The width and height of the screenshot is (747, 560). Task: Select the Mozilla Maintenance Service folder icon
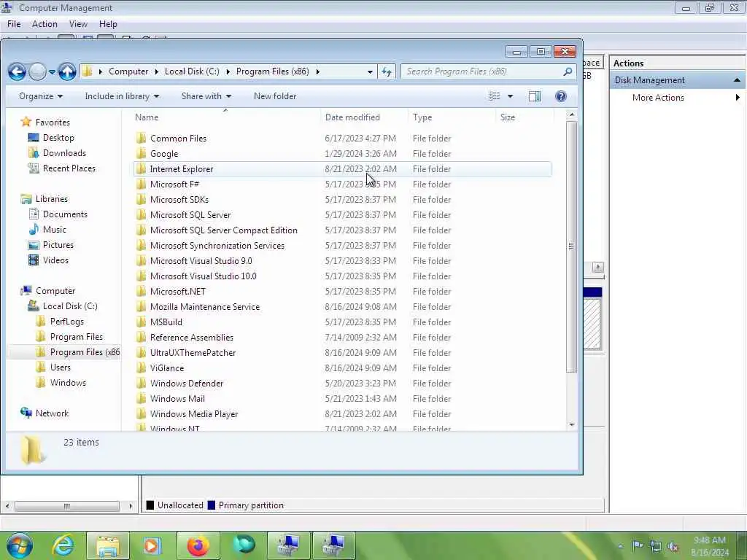pos(141,307)
